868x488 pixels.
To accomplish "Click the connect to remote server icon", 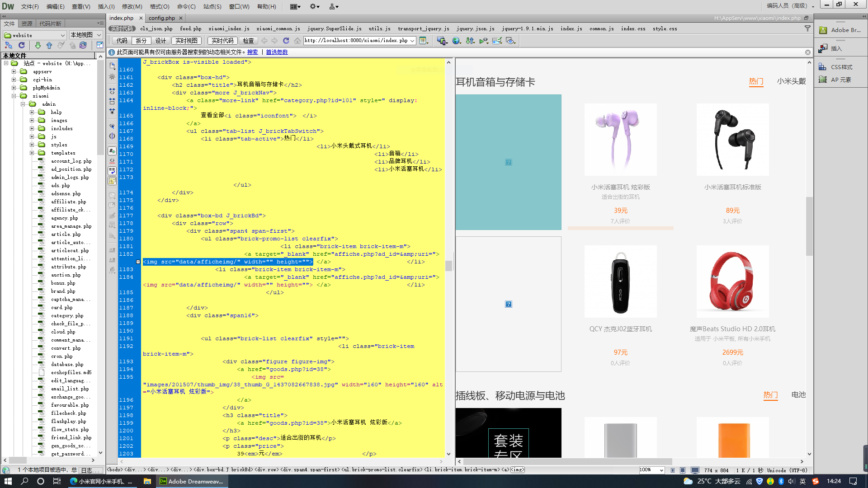I will coord(9,45).
